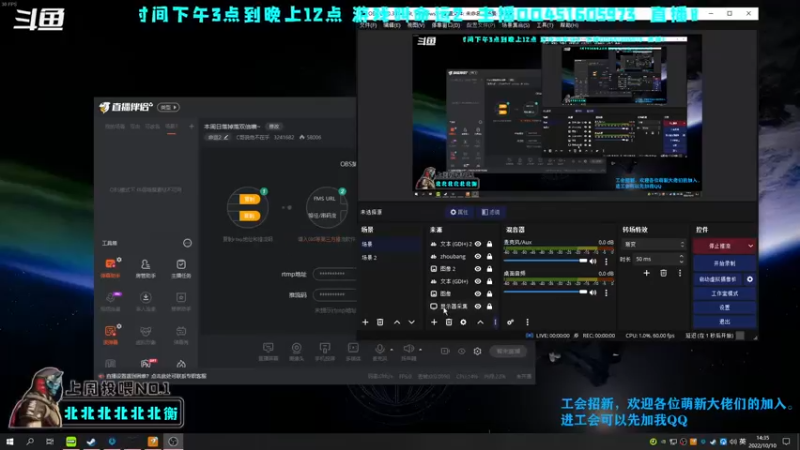The image size is (800, 450).
Task: Open the dropdown arrow beside 停止推流
Action: (x=751, y=246)
